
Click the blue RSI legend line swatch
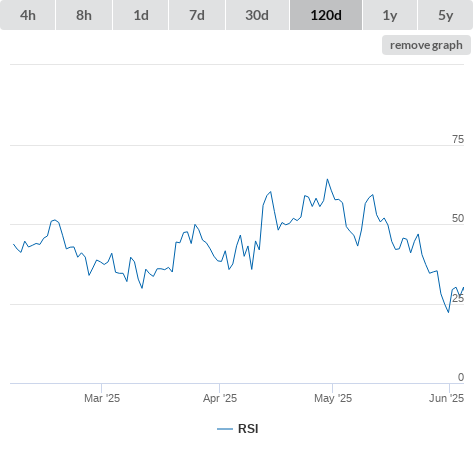pos(225,429)
